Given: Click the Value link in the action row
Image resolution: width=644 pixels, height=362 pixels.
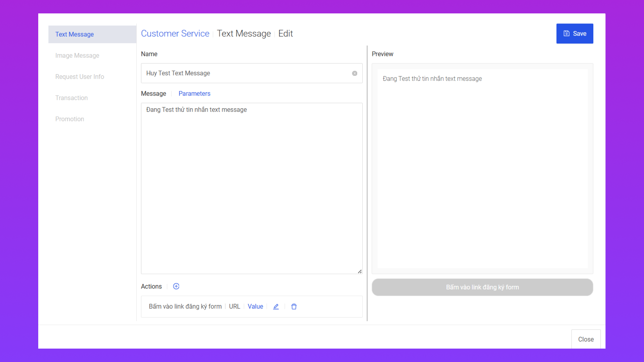Looking at the screenshot, I should pos(255,306).
